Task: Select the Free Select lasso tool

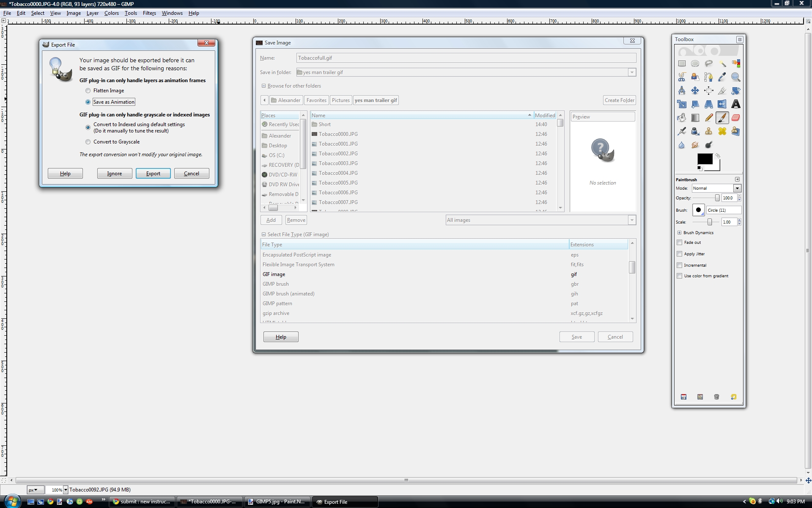Action: click(709, 63)
